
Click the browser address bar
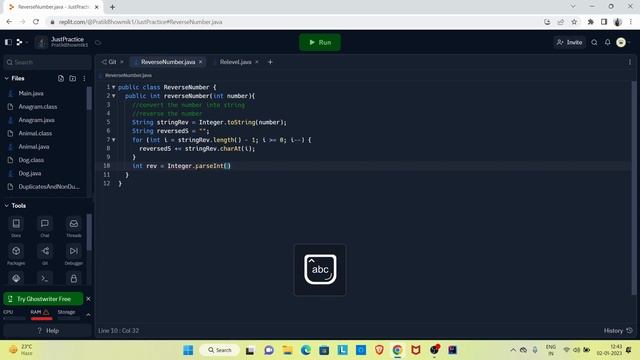point(294,22)
